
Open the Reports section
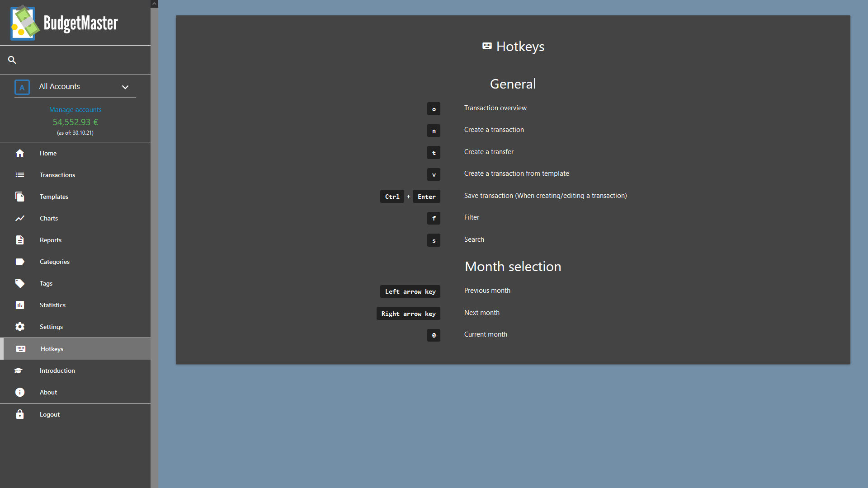[x=75, y=240]
